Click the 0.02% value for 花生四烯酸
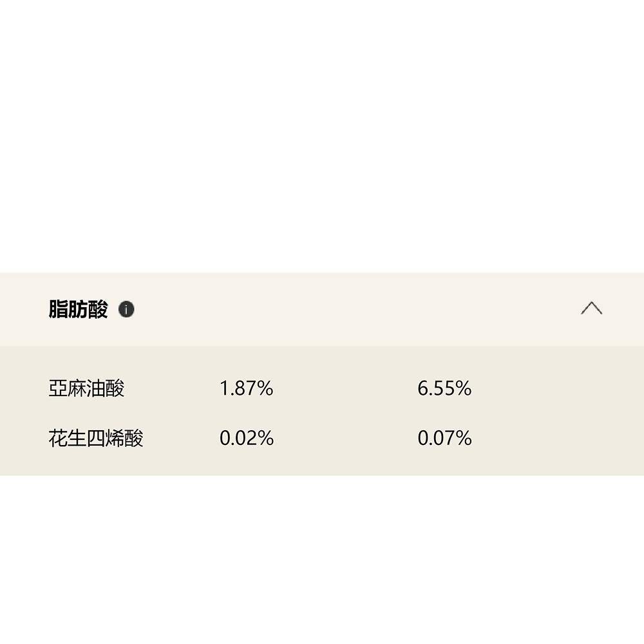 [247, 439]
